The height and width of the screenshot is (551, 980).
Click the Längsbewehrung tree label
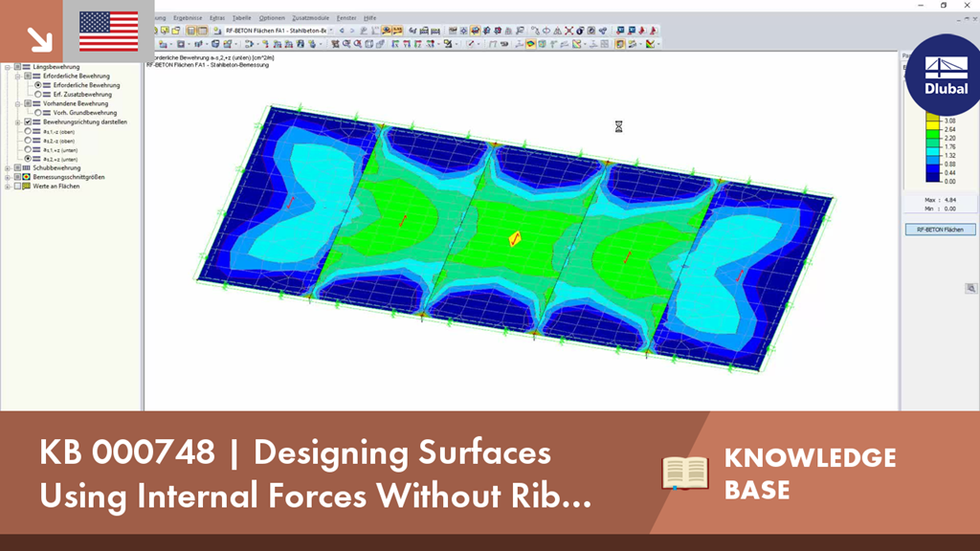click(56, 67)
